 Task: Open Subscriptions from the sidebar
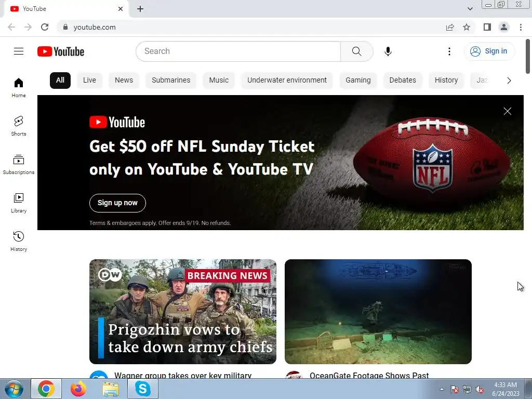click(19, 165)
